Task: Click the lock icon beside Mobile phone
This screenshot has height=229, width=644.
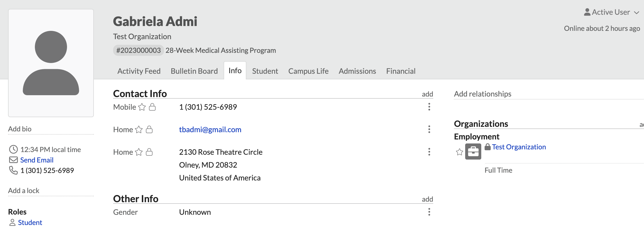Action: [152, 107]
